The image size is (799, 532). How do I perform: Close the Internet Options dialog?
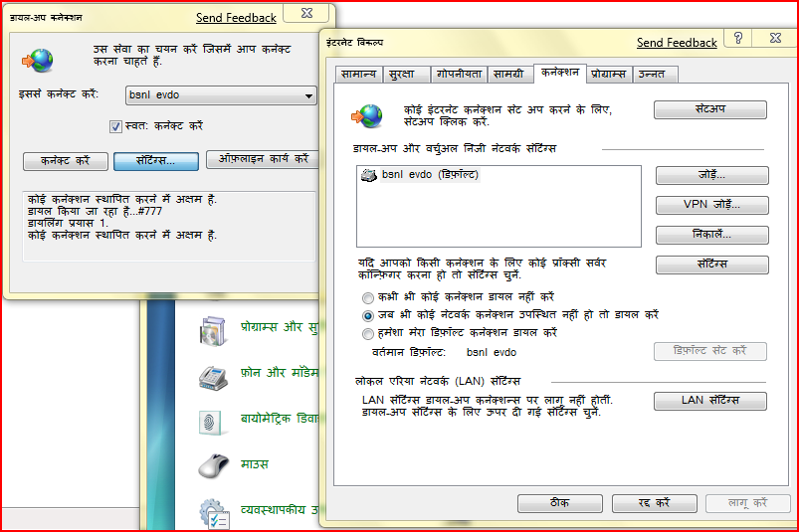[775, 38]
